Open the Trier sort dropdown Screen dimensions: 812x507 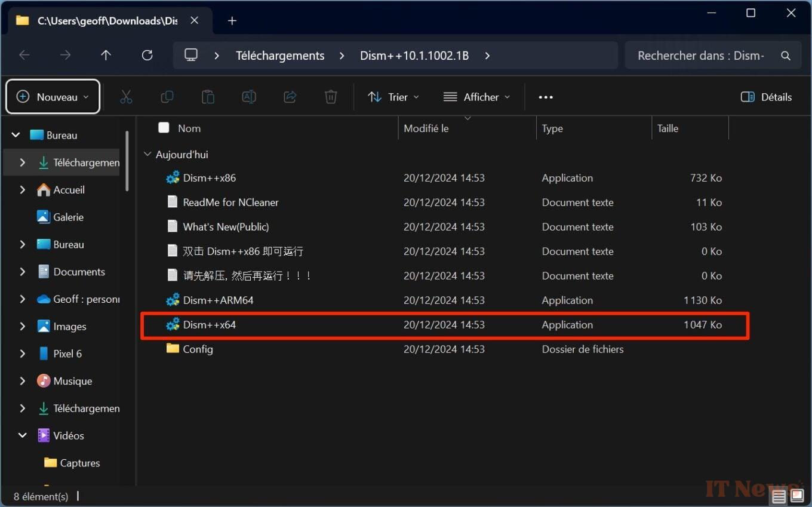click(x=393, y=97)
